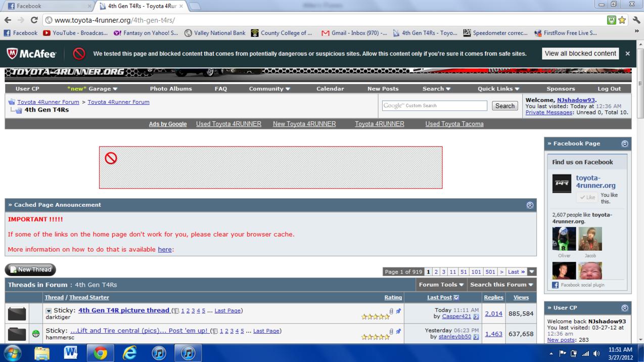Start a New Thread
The width and height of the screenshot is (644, 362).
point(30,269)
